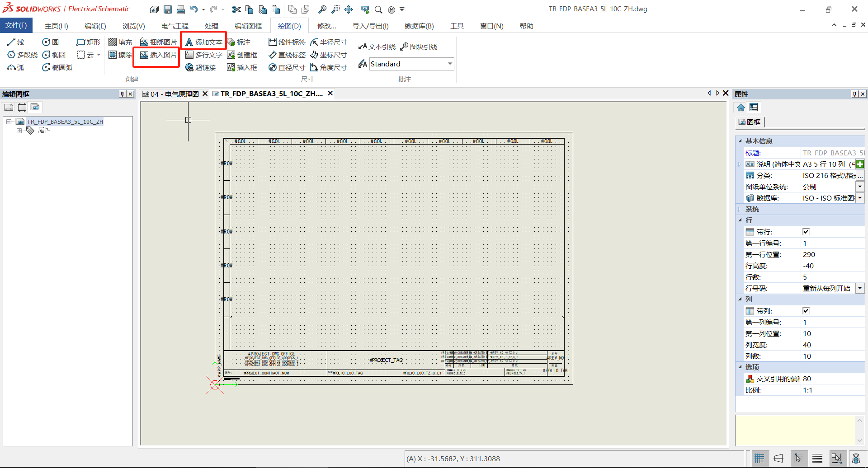The width and height of the screenshot is (868, 468).
Task: Toggle the 带列 checkbox
Action: (x=806, y=311)
